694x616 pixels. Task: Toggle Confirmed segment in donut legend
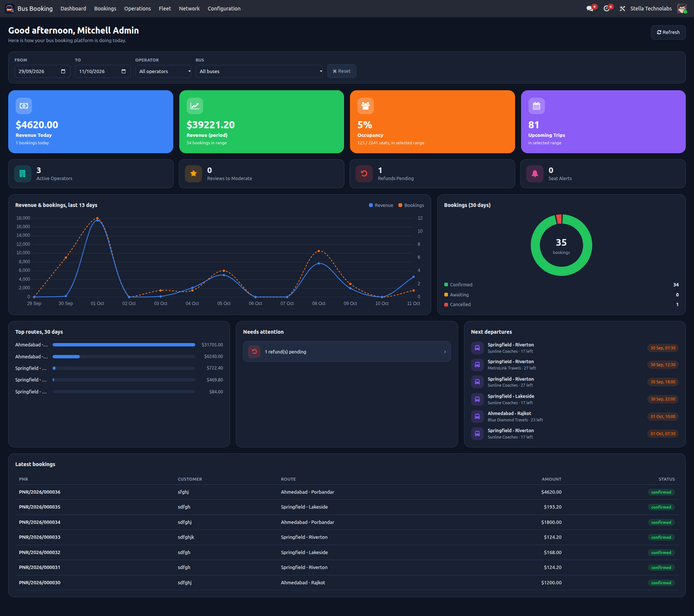(458, 285)
